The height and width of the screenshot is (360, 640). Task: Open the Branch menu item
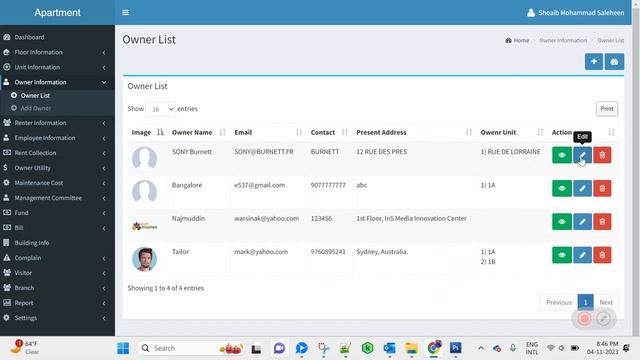tap(57, 288)
